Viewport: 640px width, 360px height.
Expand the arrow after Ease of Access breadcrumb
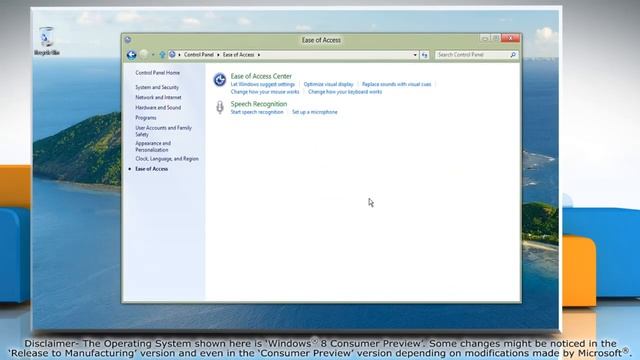259,55
